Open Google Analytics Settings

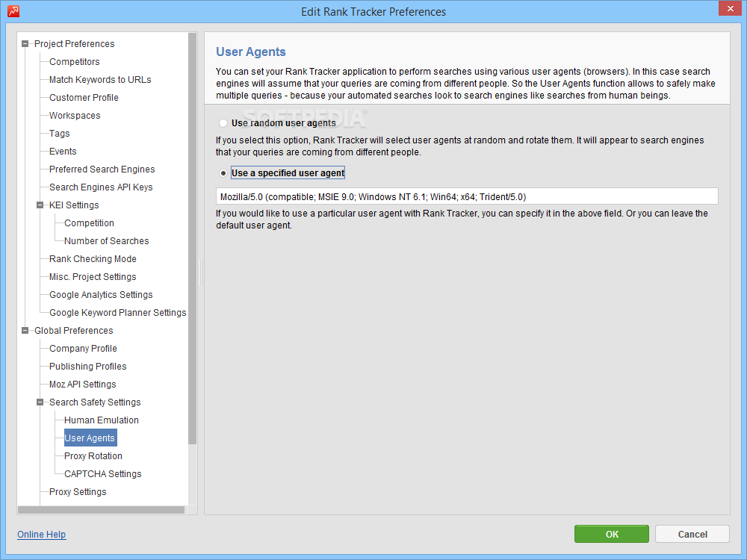tap(101, 295)
